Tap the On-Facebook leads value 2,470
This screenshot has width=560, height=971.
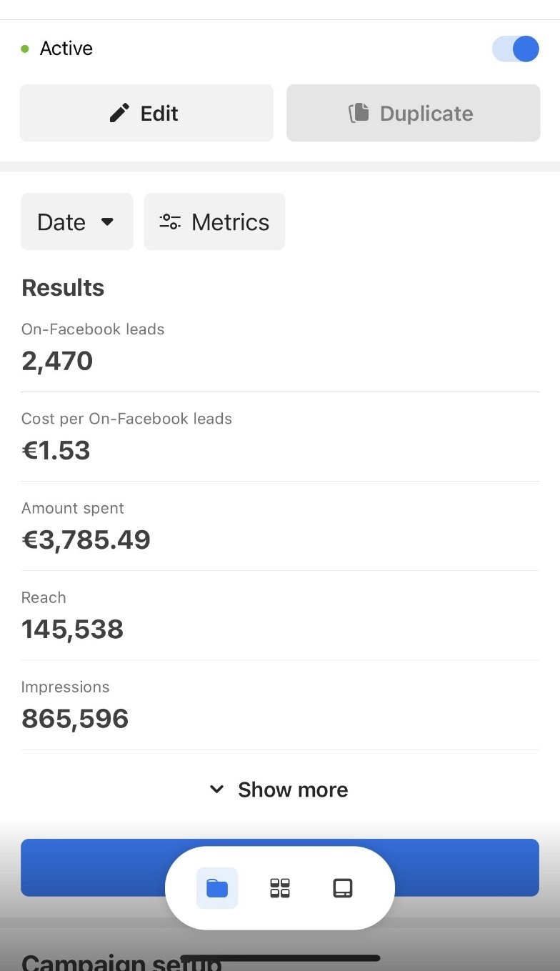(57, 361)
